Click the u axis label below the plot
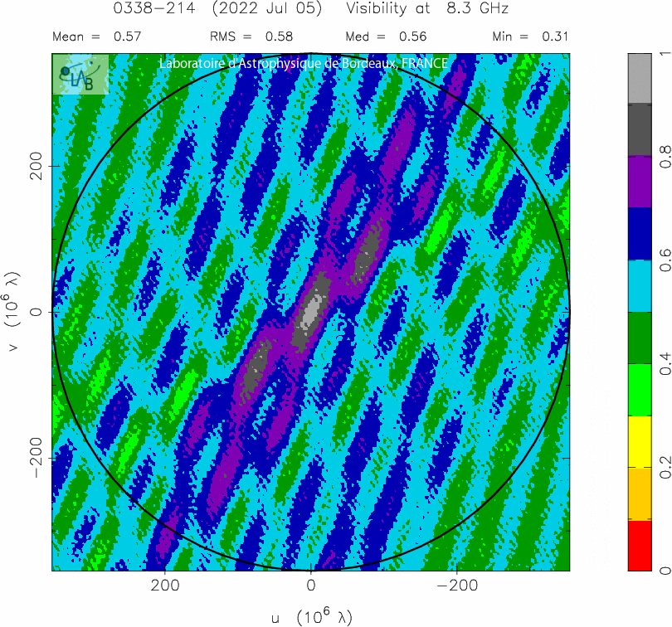Screen dimensions: 672x627 311,616
